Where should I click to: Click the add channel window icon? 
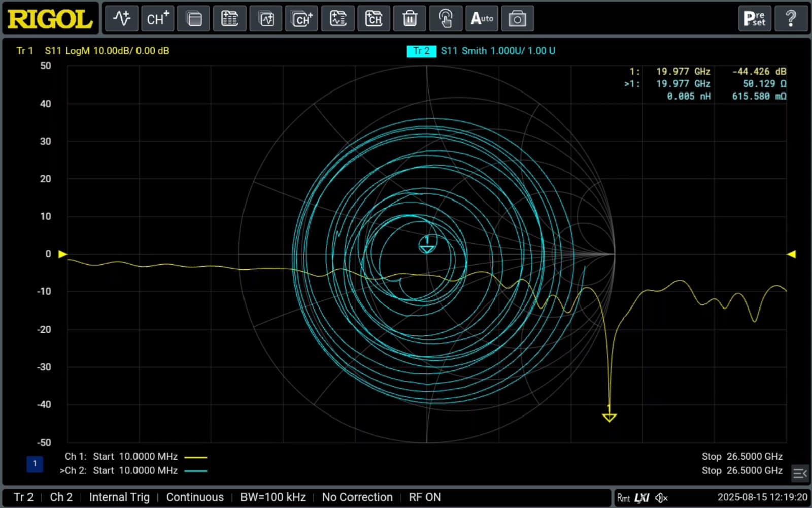tap(301, 18)
